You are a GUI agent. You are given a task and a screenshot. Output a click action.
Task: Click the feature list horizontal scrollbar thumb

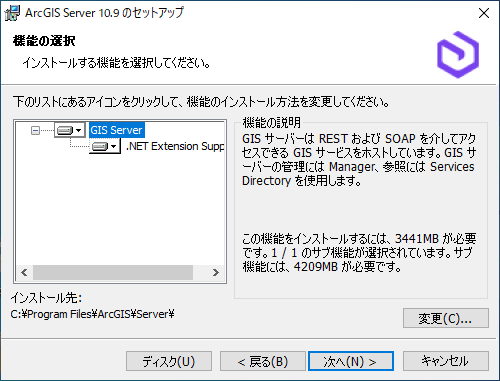click(113, 273)
